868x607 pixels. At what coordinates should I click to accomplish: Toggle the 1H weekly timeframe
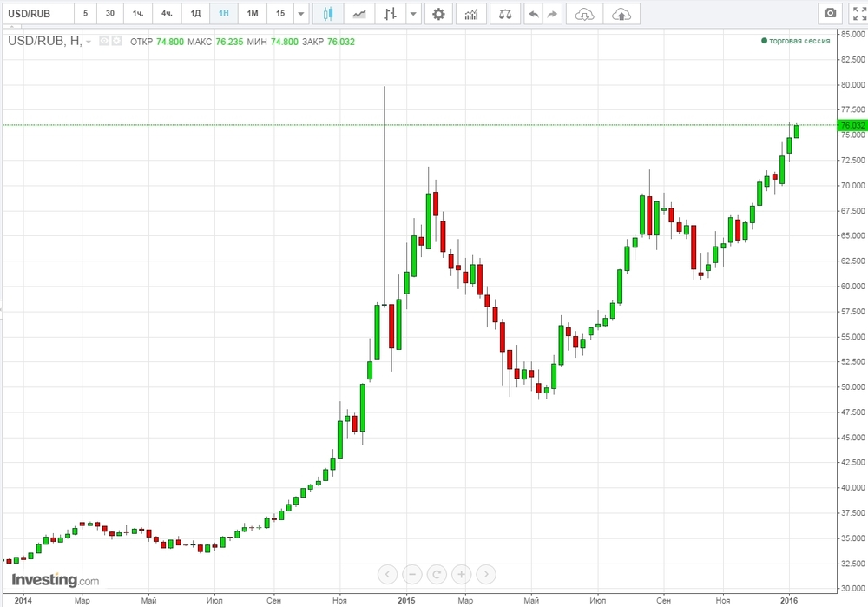224,14
